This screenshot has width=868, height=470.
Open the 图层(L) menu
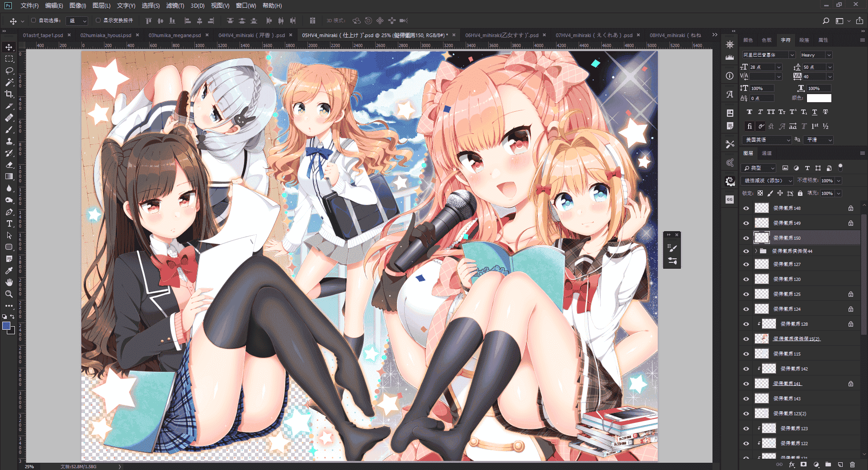[x=101, y=5]
